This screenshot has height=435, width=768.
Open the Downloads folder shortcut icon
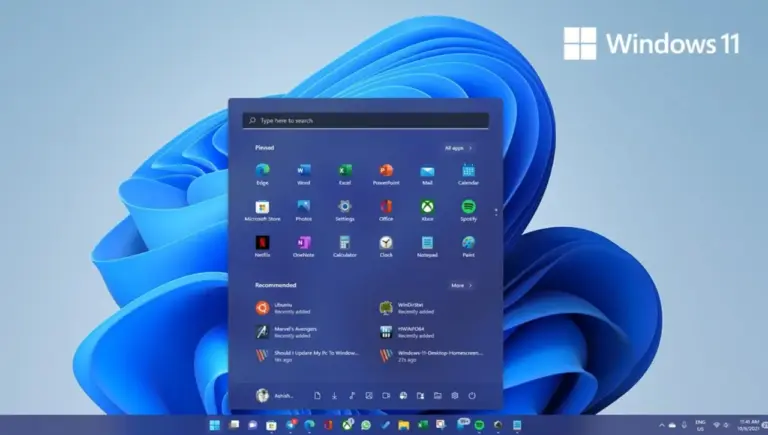point(334,396)
